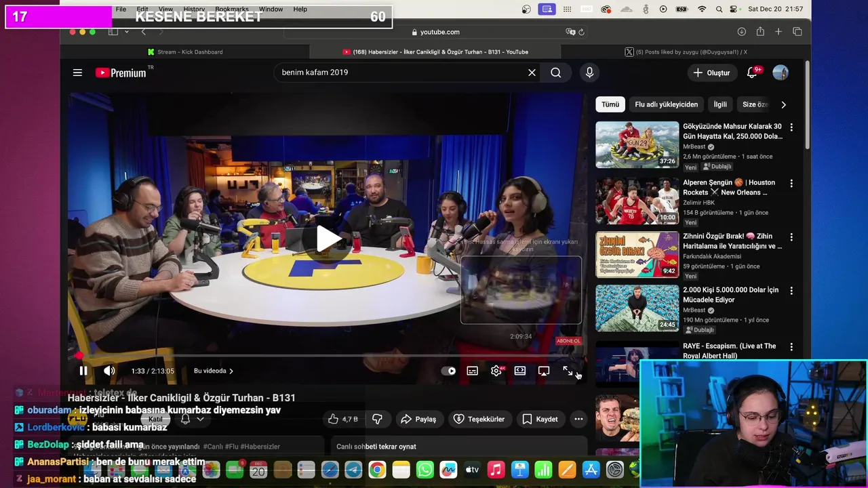This screenshot has height=488, width=868.
Task: Go back with Safari back arrow
Action: click(x=143, y=32)
